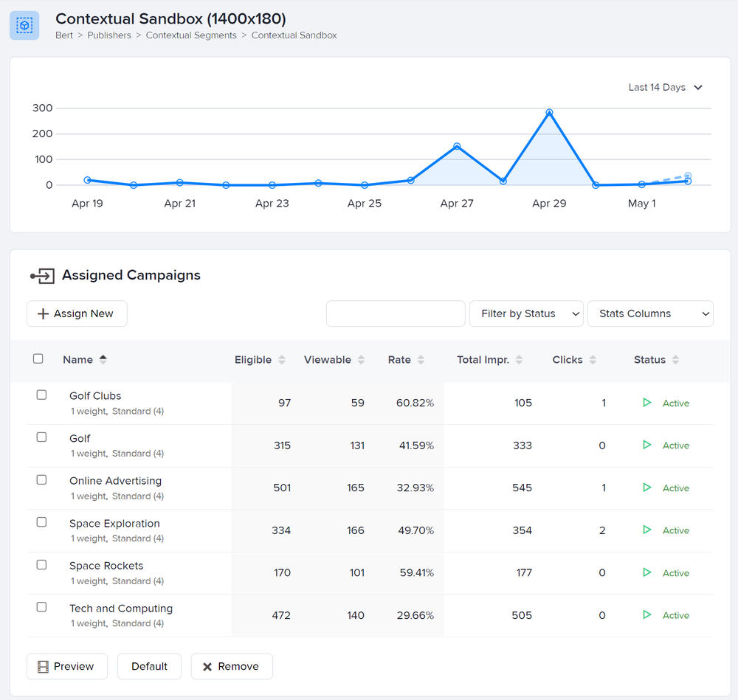
Task: Click the 545 total impressions value
Action: (522, 488)
